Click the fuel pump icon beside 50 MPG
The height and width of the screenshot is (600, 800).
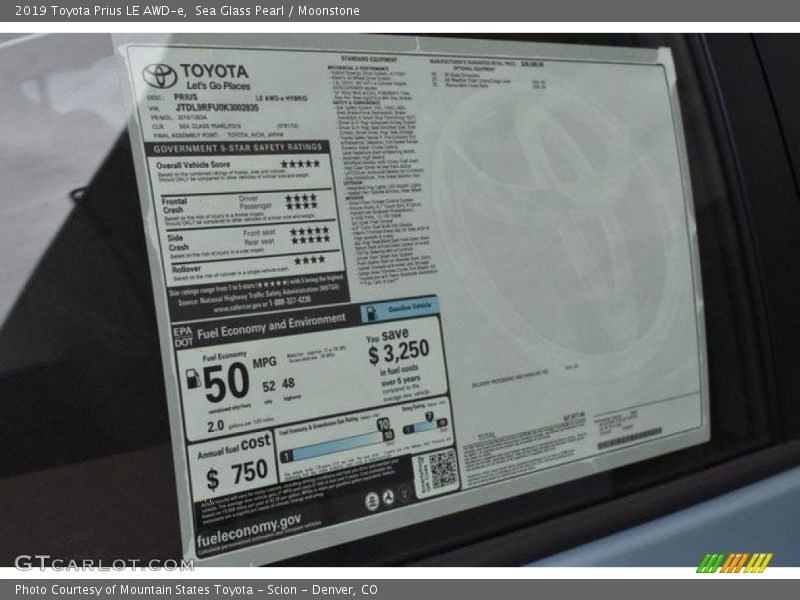coord(193,379)
